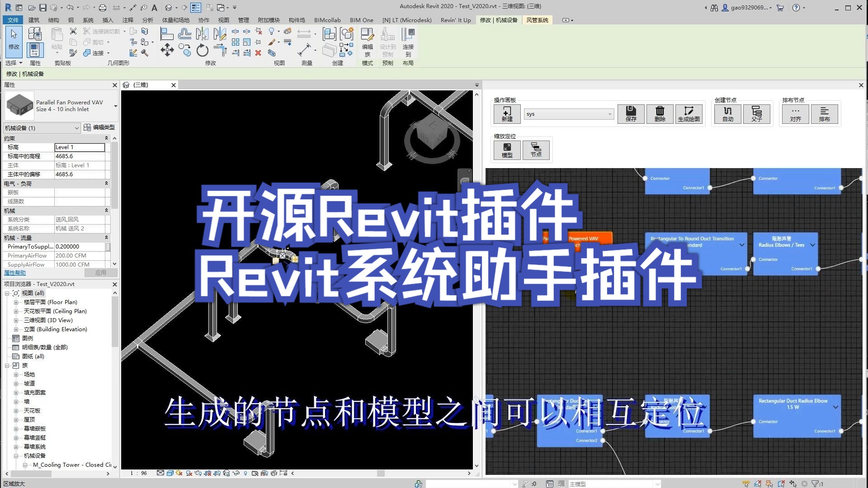Click the Copy tool icon
This screenshot has width=868, height=488.
click(x=184, y=50)
